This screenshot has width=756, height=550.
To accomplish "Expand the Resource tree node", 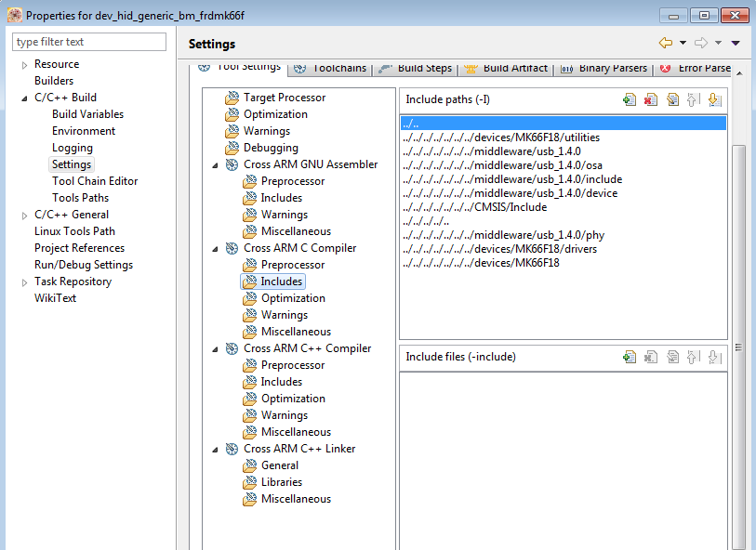I will [x=24, y=65].
